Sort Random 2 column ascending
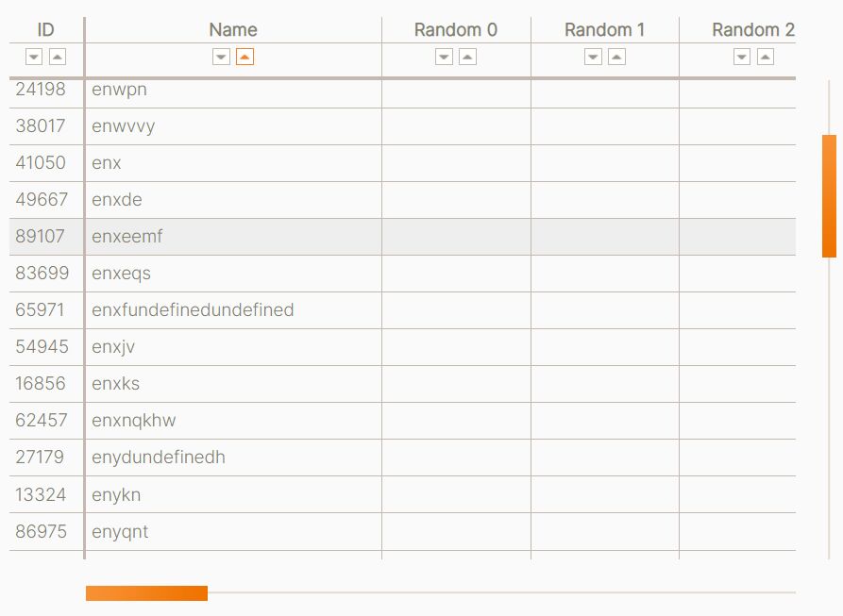This screenshot has width=843, height=616. click(x=766, y=57)
